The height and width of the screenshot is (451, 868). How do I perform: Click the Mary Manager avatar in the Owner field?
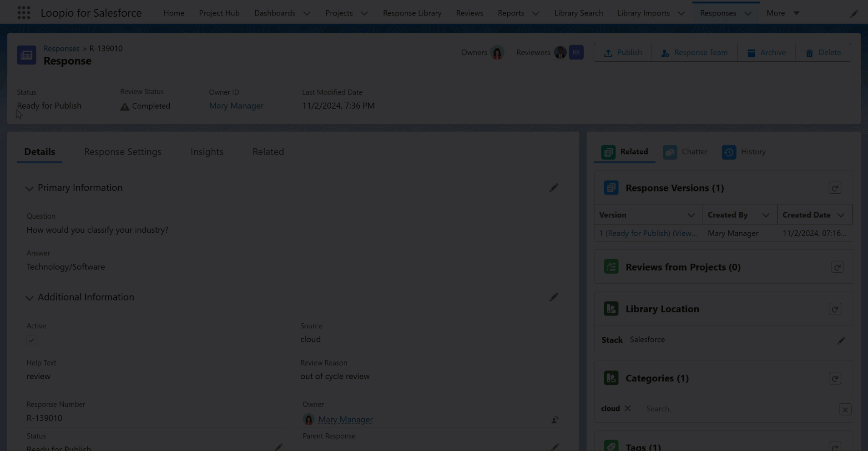pyautogui.click(x=308, y=420)
